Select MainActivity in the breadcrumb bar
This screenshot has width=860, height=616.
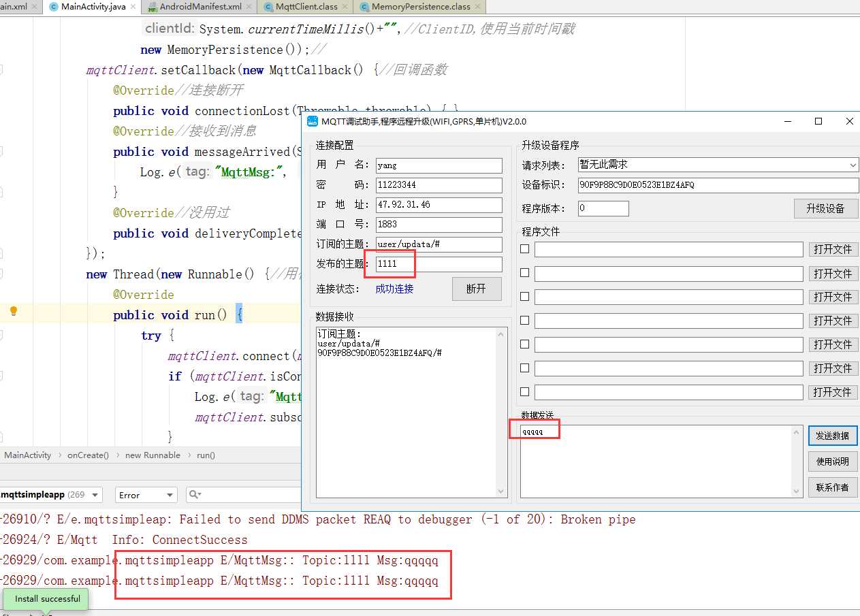tap(28, 455)
